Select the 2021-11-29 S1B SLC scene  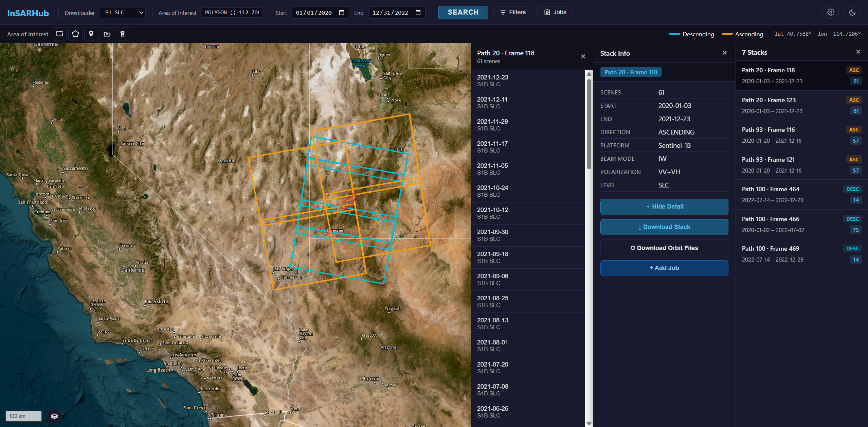point(528,125)
